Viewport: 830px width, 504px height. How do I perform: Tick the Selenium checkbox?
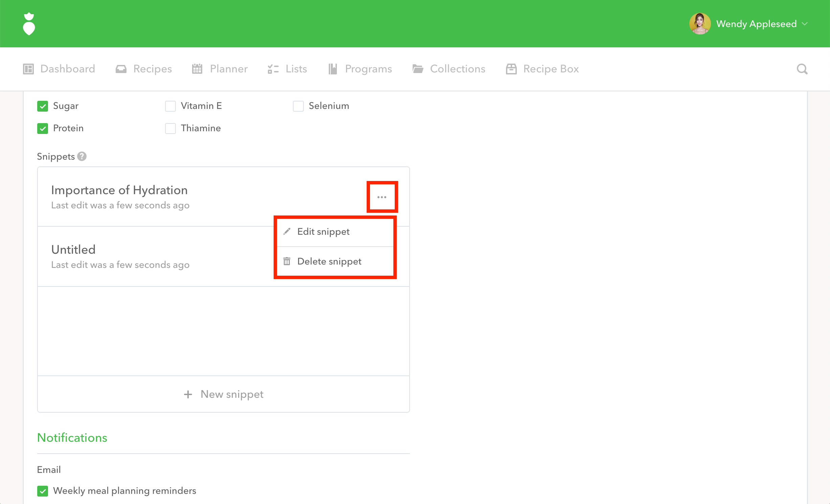pyautogui.click(x=298, y=106)
